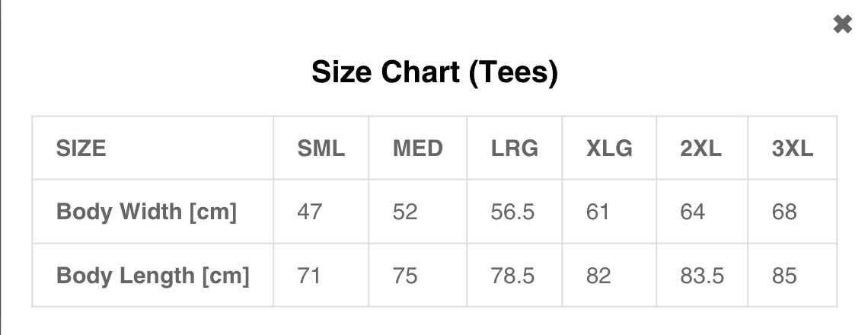Click the 2XL column header

[x=700, y=148]
